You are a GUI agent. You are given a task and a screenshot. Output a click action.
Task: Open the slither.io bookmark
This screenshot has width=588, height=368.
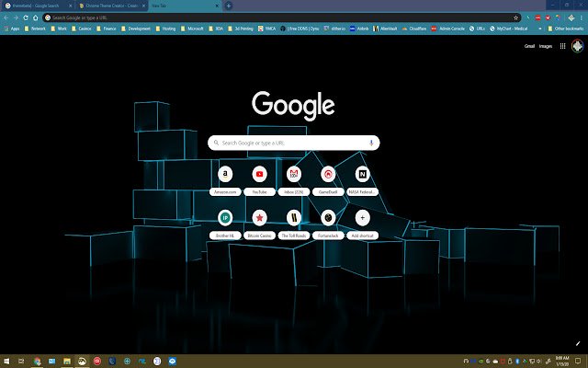click(334, 29)
